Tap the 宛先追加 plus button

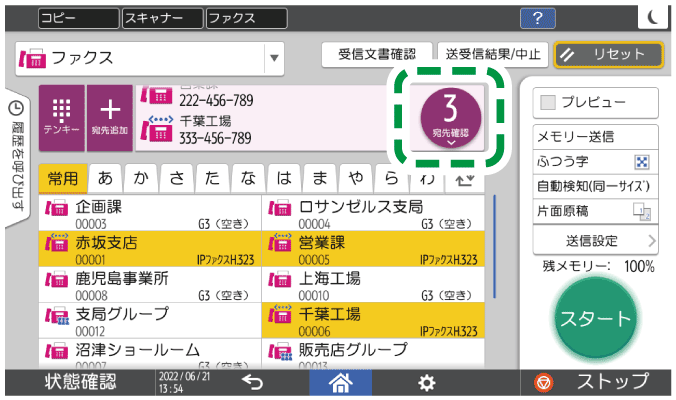pyautogui.click(x=110, y=118)
